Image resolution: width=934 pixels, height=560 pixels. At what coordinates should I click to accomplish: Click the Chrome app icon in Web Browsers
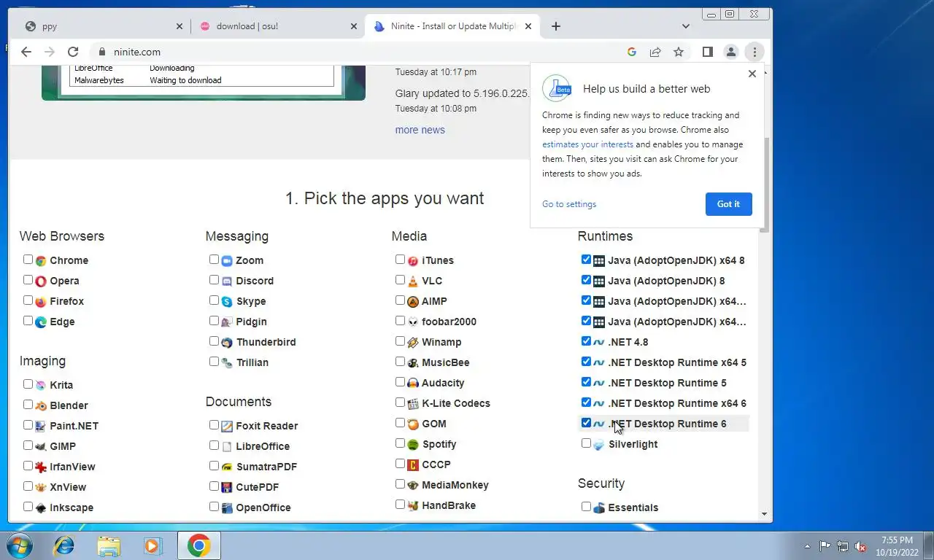pyautogui.click(x=41, y=260)
